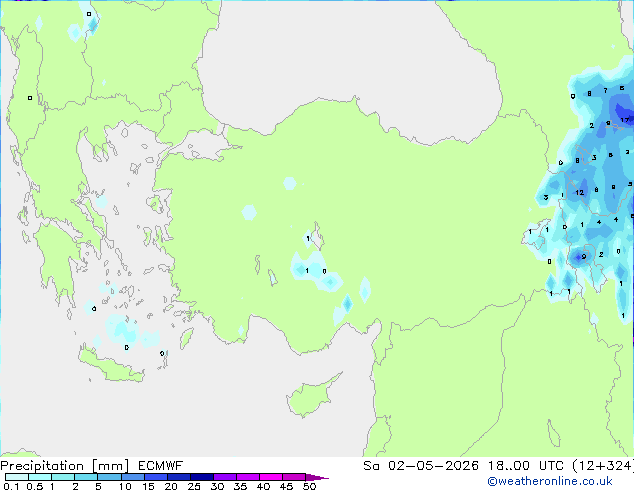Click the 0.1–0.5 mm legend color swatch
Image resolution: width=634 pixels, height=490 pixels.
pyautogui.click(x=17, y=477)
